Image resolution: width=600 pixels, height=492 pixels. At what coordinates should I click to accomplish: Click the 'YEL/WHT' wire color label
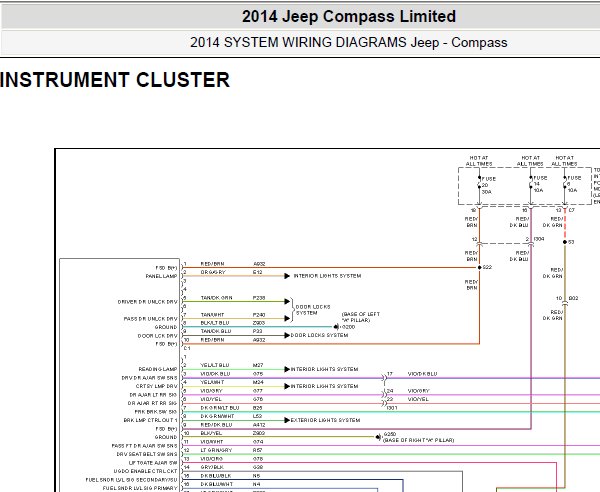click(212, 382)
